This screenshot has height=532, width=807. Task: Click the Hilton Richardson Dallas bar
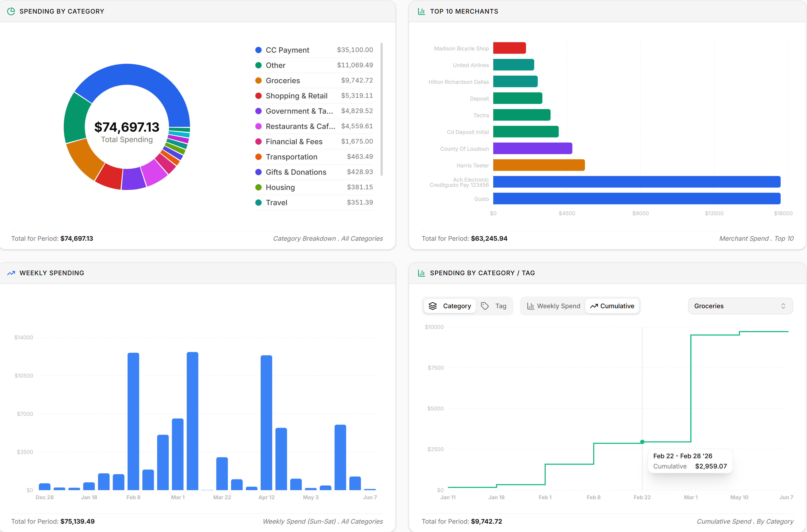point(515,81)
